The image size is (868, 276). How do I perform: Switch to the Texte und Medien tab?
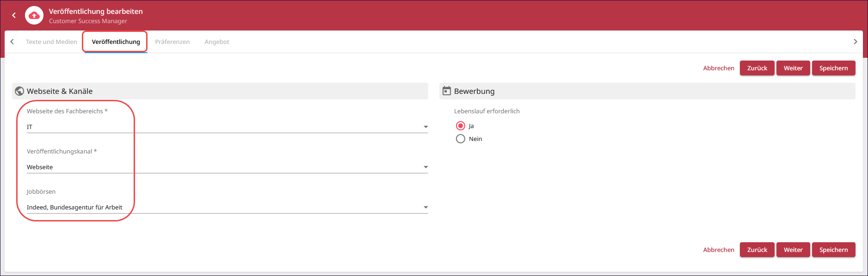[x=51, y=42]
